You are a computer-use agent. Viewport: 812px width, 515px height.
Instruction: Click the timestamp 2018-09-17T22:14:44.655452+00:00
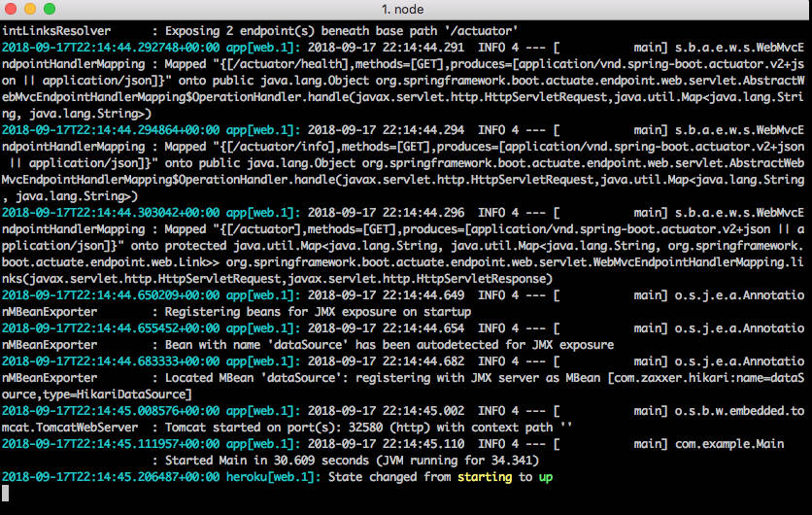click(111, 328)
